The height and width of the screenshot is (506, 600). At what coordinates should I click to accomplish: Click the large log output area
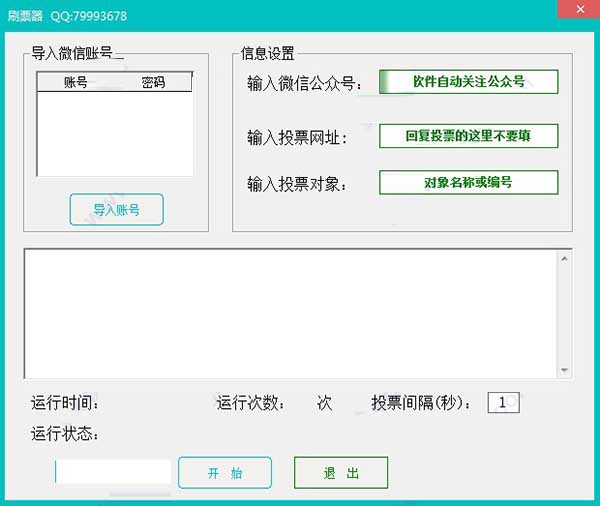click(x=291, y=313)
